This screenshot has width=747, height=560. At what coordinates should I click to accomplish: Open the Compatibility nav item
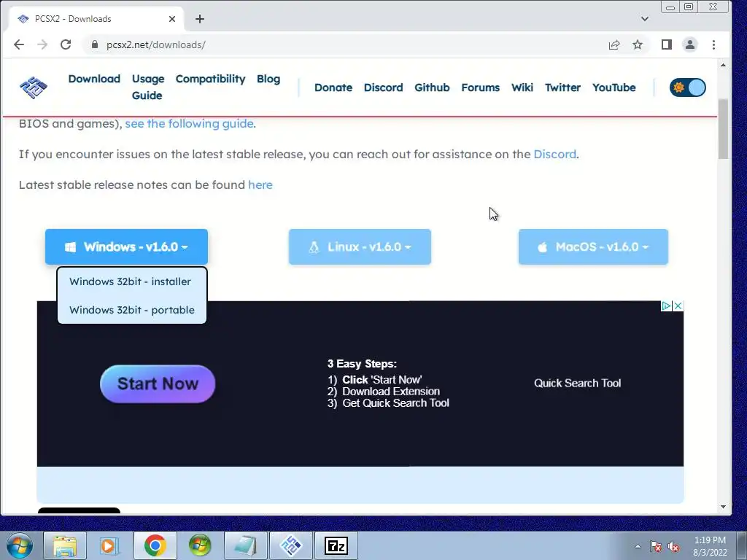(211, 79)
